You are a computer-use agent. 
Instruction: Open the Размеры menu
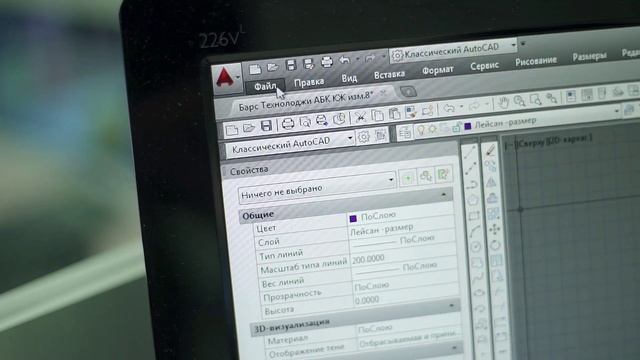coord(589,56)
